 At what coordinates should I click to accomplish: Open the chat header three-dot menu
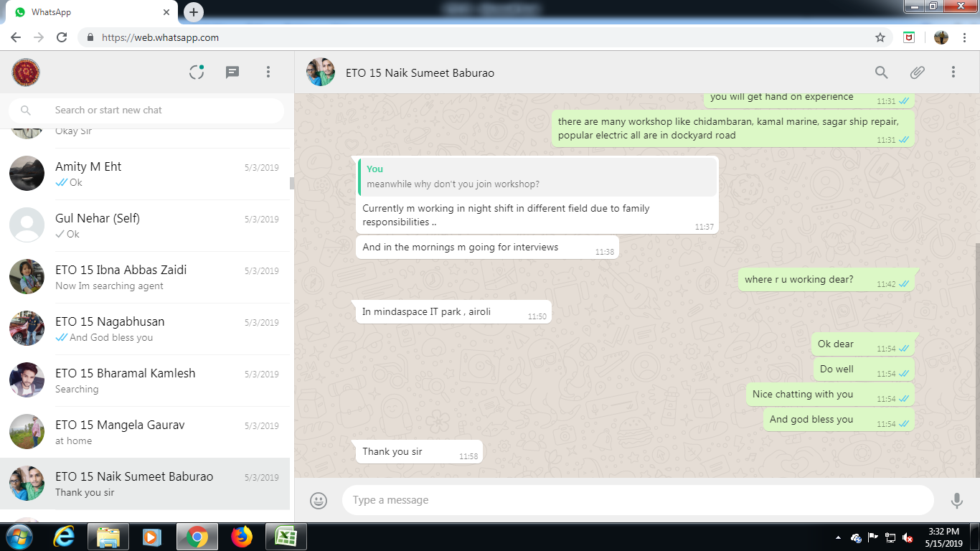point(953,72)
